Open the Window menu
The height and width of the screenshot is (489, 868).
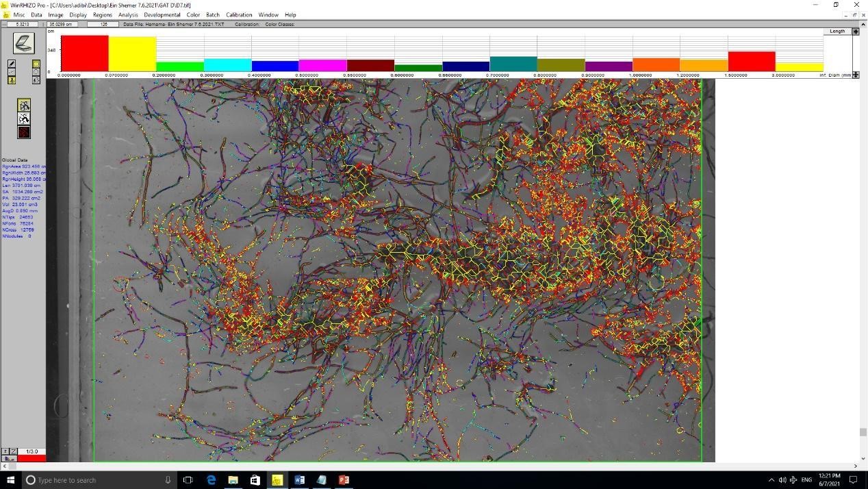point(268,14)
